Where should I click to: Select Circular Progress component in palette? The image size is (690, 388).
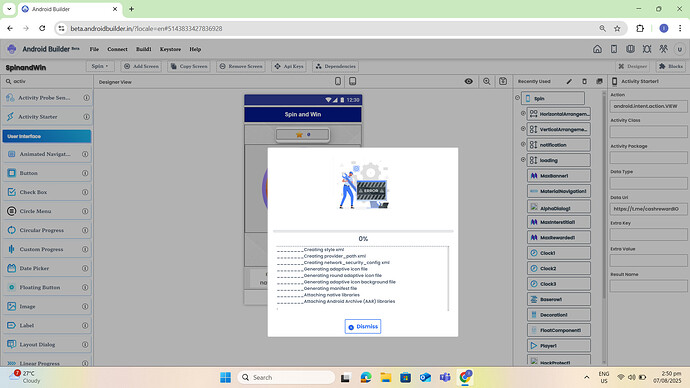tap(47, 230)
